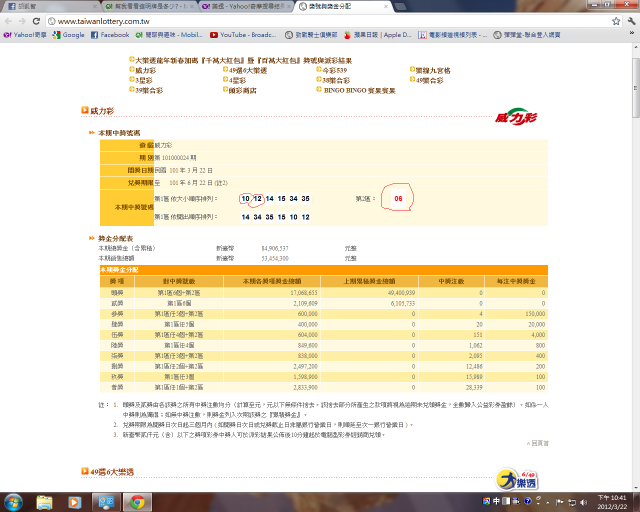Screen dimensions: 640x512
Task: Go back with the browser back arrow
Action: 9,21
